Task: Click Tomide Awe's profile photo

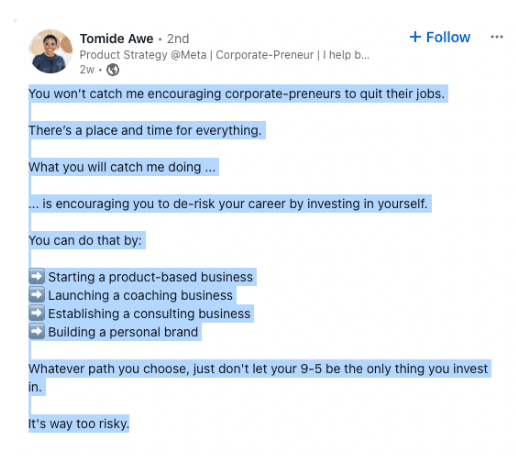Action: tap(51, 51)
